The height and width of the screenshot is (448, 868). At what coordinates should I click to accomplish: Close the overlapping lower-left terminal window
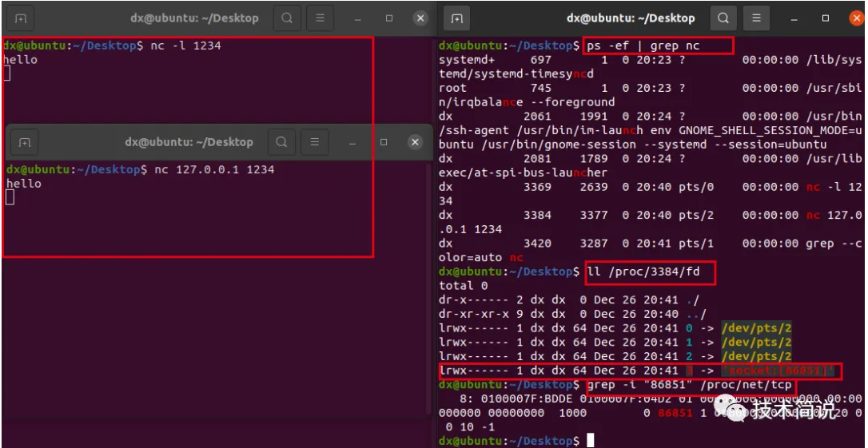[414, 142]
